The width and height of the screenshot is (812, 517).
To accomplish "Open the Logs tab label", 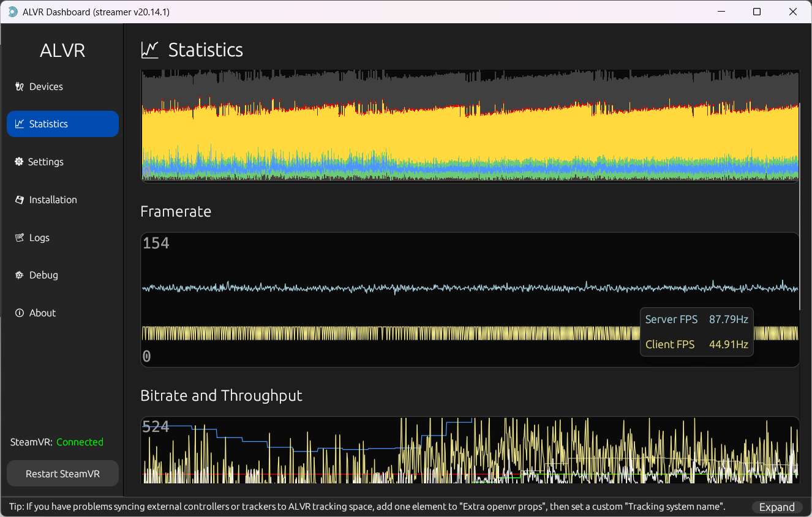I will click(39, 238).
